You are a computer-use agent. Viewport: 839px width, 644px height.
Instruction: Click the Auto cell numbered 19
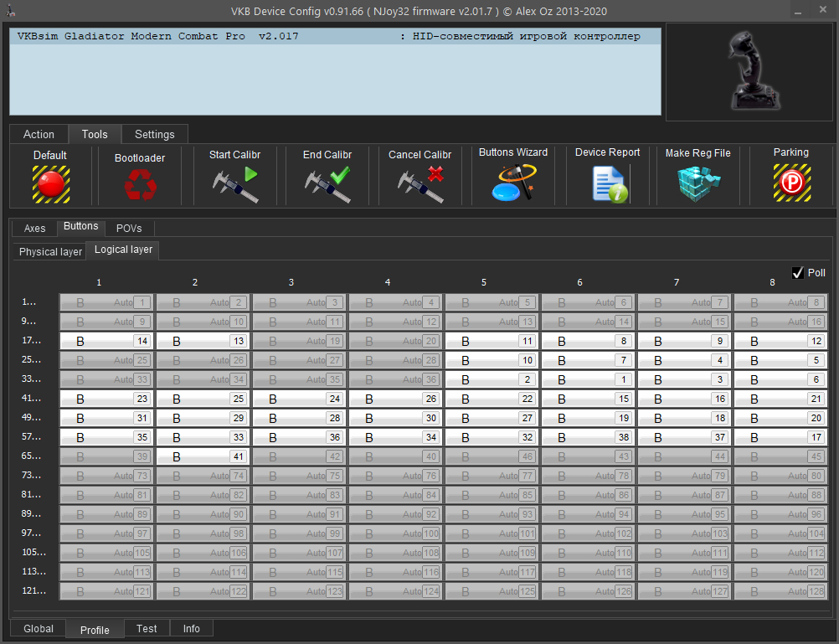pyautogui.click(x=299, y=341)
